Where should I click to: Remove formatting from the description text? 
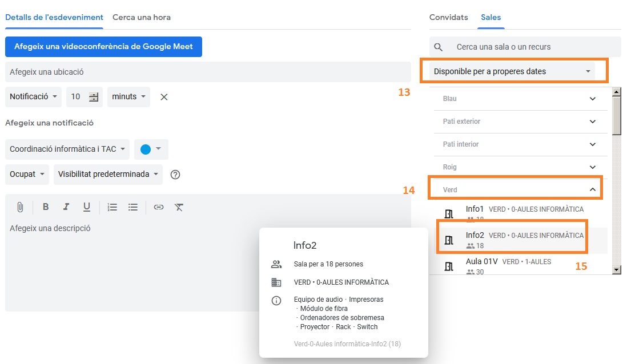[179, 207]
